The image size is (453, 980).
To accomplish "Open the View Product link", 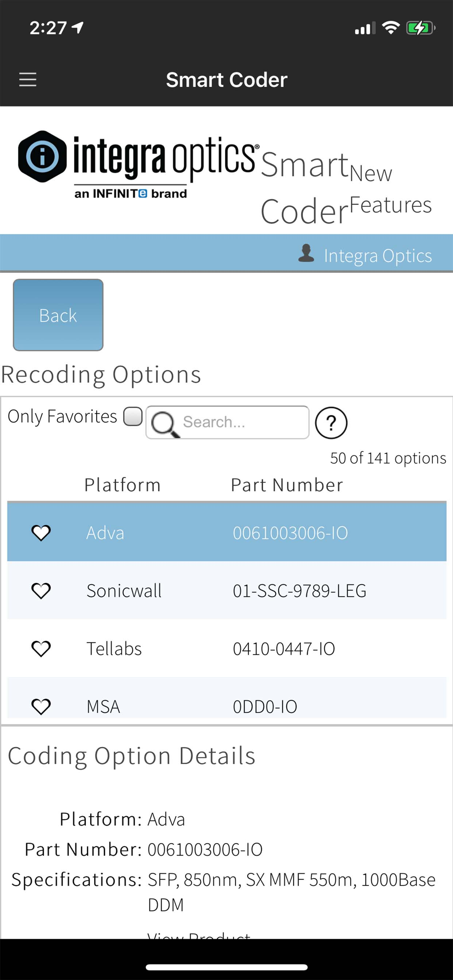I will [x=199, y=934].
